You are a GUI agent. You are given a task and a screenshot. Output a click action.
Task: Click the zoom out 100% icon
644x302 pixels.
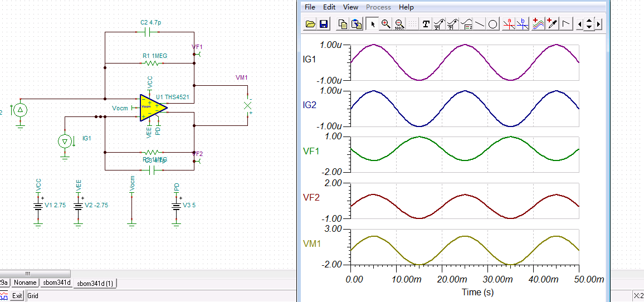pyautogui.click(x=399, y=24)
